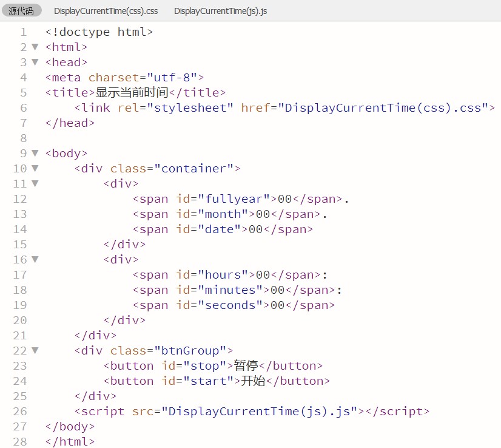This screenshot has height=448, width=501.
Task: Click the closing </div> on line 21
Action: click(x=96, y=336)
